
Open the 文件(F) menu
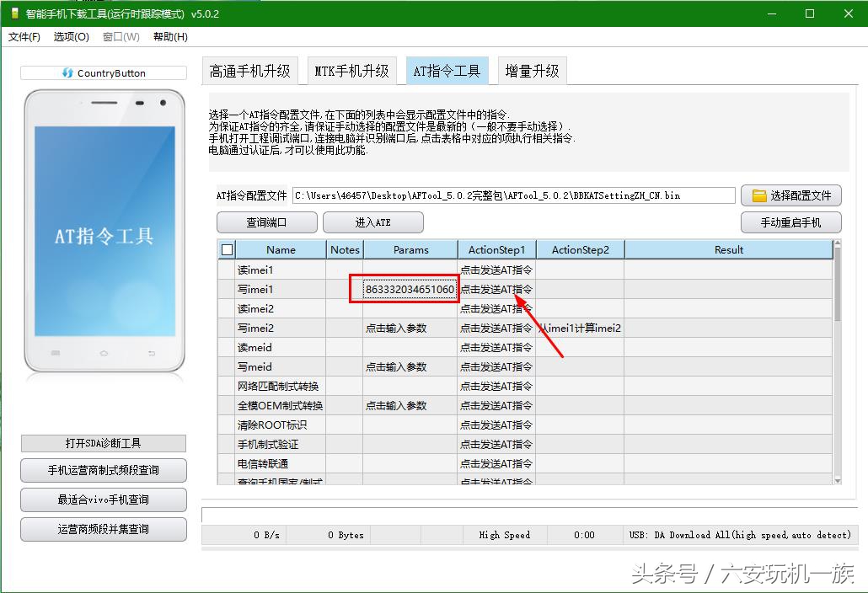(x=24, y=37)
